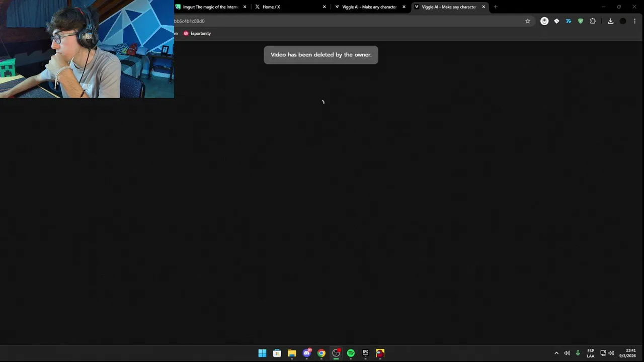The width and height of the screenshot is (644, 362).
Task: Close the active Viggle AI tab
Action: [x=484, y=7]
